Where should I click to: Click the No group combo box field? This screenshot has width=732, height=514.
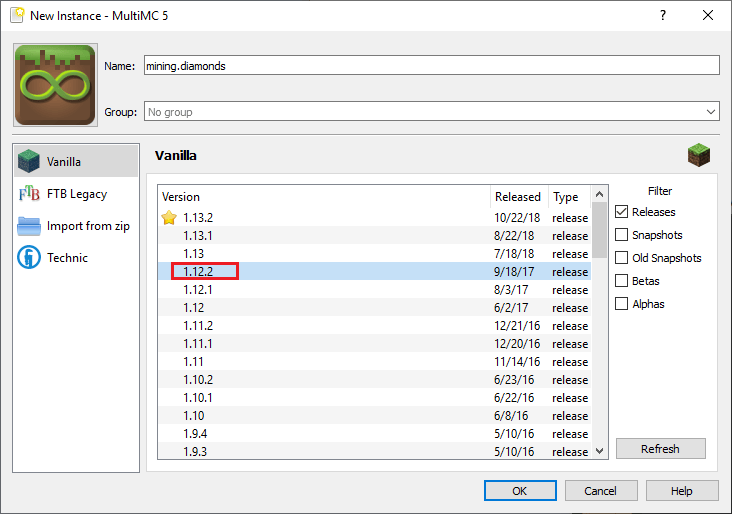[431, 112]
